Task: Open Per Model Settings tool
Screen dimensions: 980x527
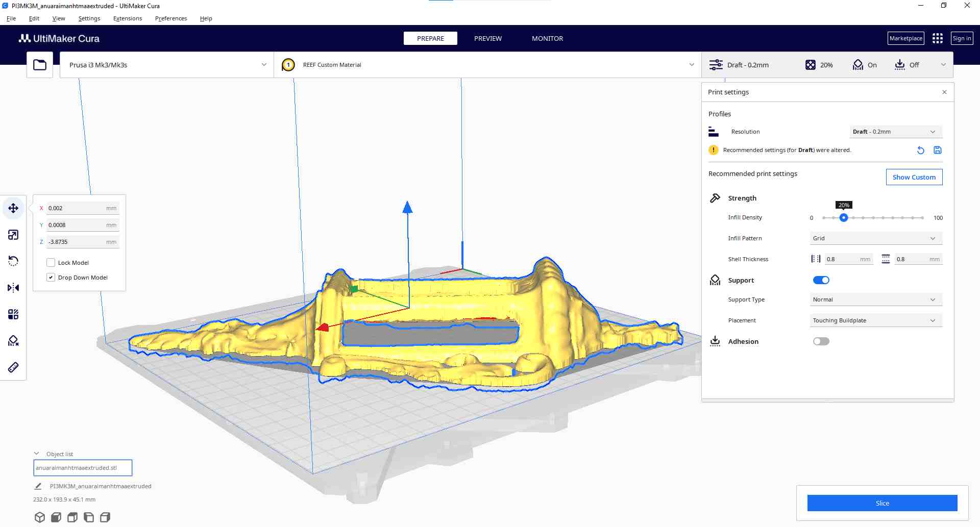Action: click(x=13, y=314)
